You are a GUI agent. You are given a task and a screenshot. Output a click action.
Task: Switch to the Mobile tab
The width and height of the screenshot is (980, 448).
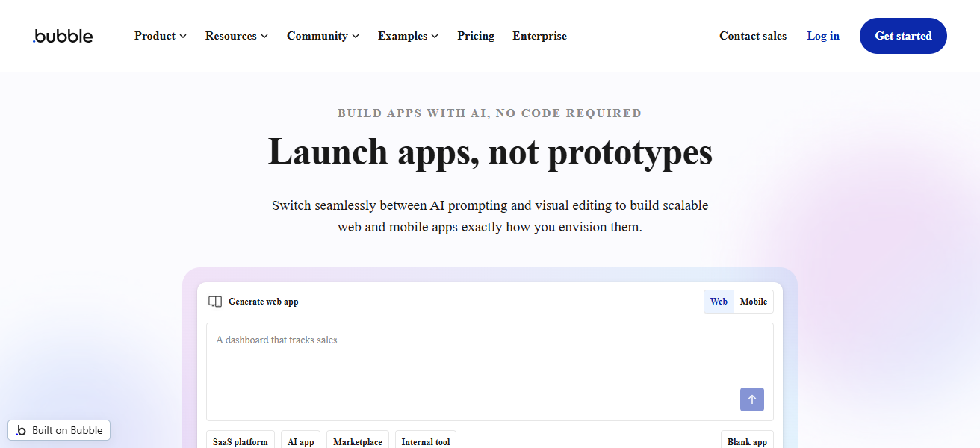point(754,302)
